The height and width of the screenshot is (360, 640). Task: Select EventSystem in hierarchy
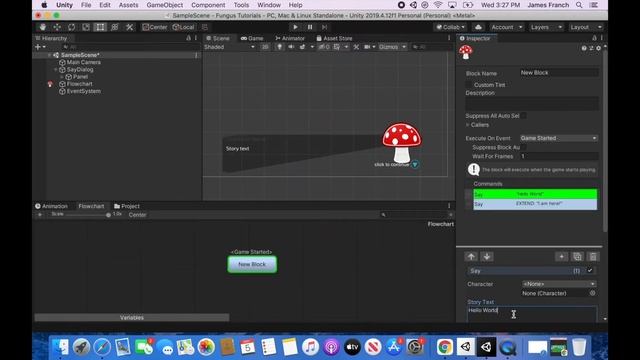tap(83, 91)
